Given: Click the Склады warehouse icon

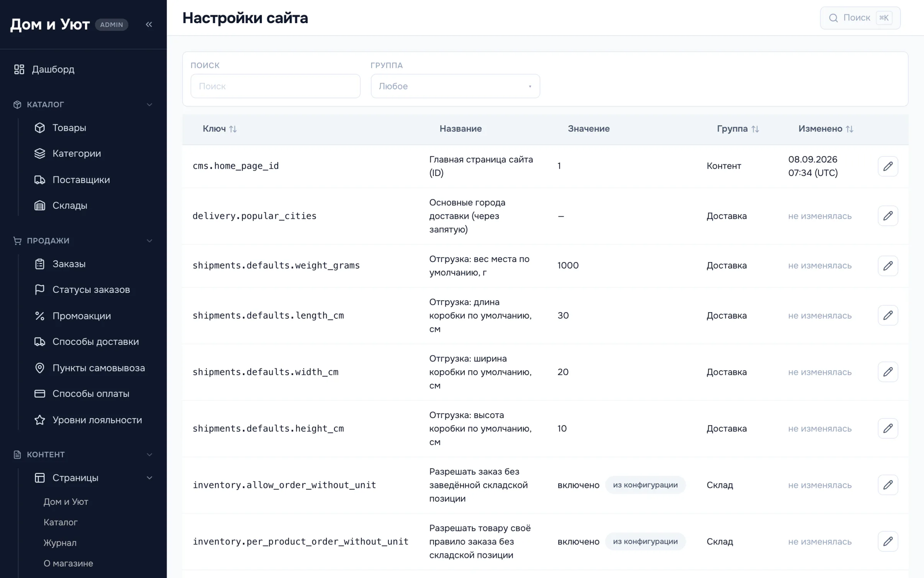Looking at the screenshot, I should pyautogui.click(x=40, y=205).
